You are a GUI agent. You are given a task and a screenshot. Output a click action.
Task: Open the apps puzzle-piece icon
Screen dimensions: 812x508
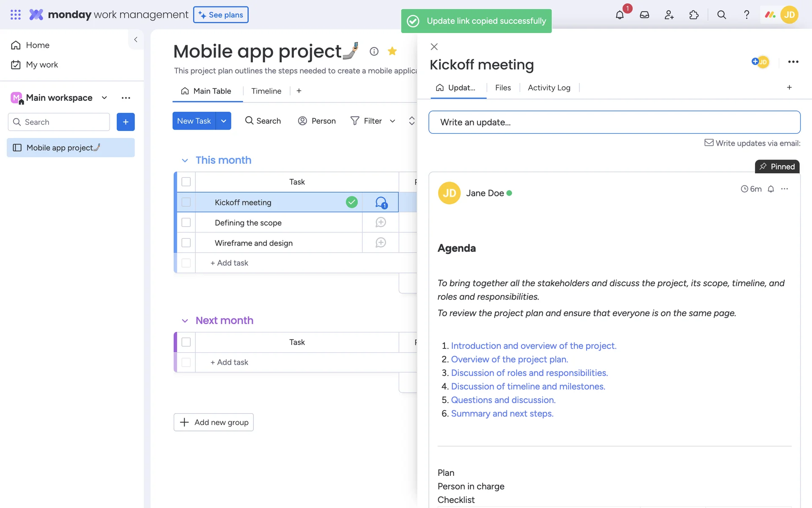pyautogui.click(x=694, y=15)
